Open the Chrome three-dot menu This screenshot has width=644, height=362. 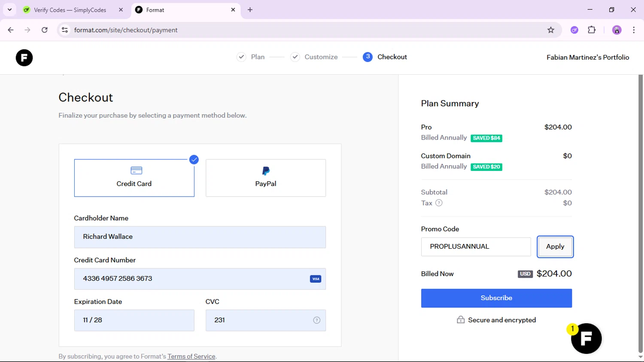(634, 30)
